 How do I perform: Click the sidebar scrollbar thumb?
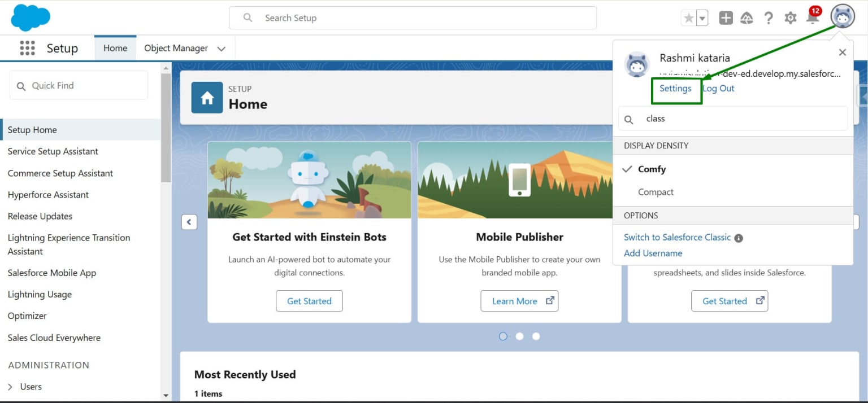(x=166, y=128)
